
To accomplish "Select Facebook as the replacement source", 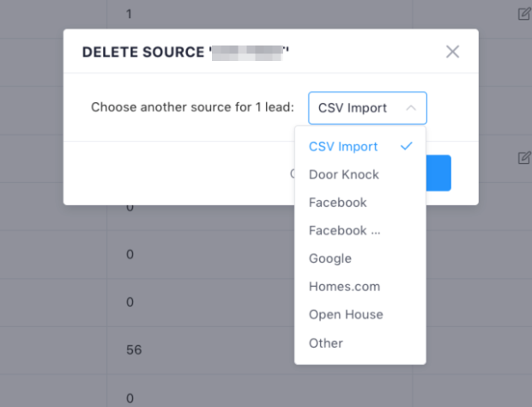I will tap(338, 203).
